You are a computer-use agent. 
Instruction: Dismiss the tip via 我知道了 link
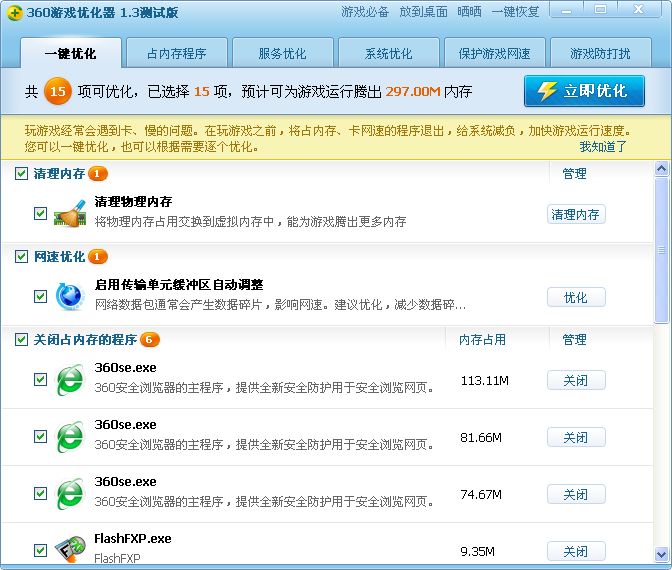603,146
